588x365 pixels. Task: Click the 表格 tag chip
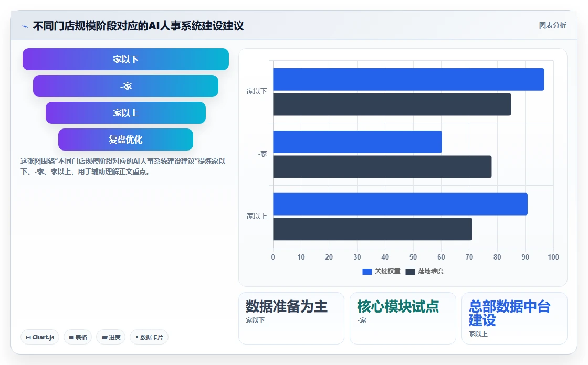click(78, 337)
